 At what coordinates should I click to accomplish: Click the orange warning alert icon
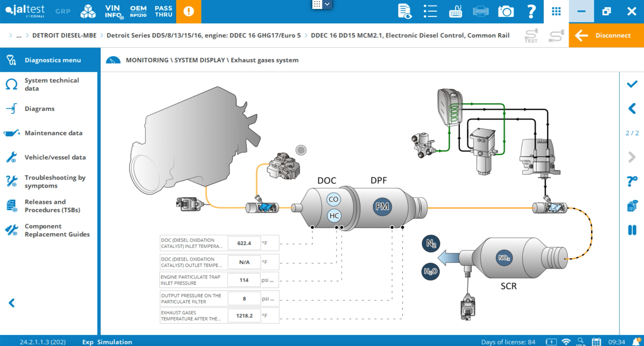click(188, 11)
